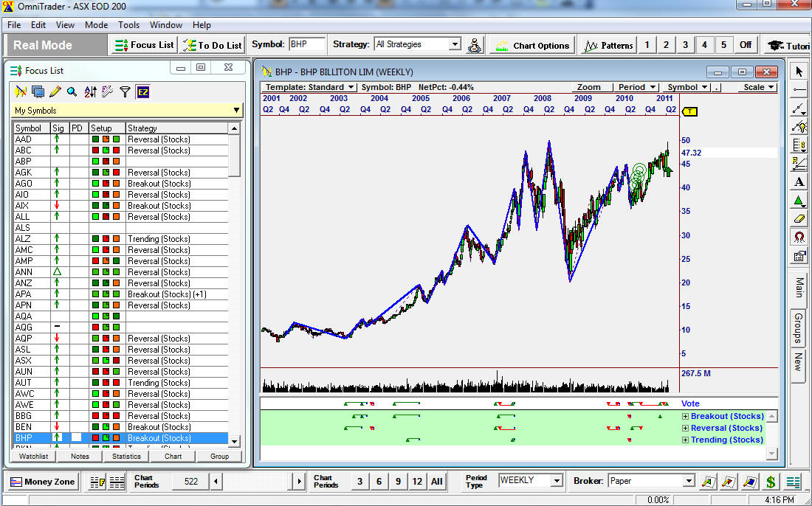Click the A-Z sort icon
812x506 pixels.
pyautogui.click(x=90, y=92)
